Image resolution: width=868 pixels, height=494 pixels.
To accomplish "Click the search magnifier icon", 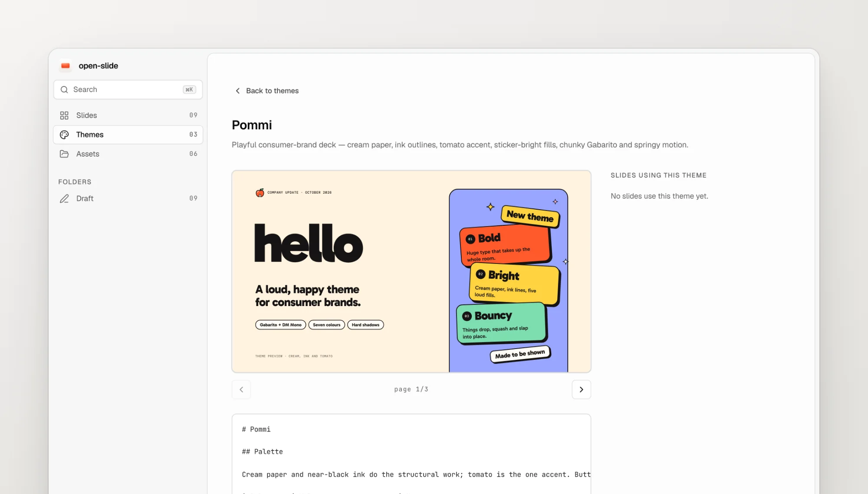I will (x=64, y=89).
